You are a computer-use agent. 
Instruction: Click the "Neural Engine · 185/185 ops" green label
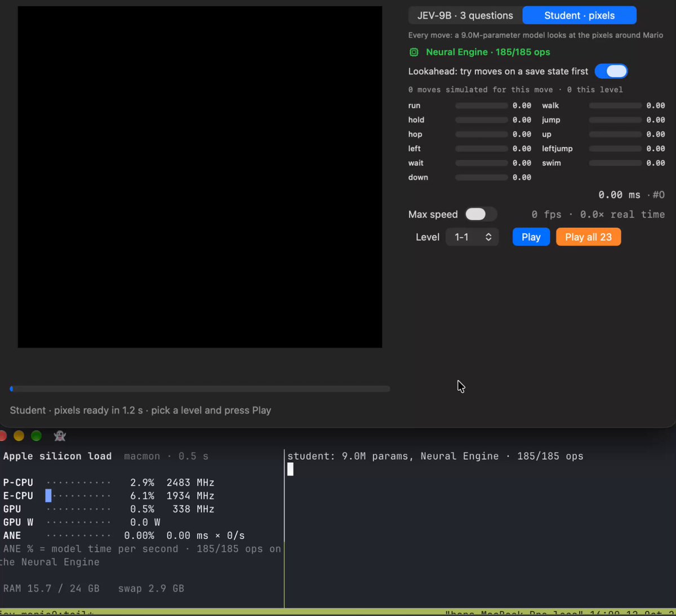[x=488, y=52]
